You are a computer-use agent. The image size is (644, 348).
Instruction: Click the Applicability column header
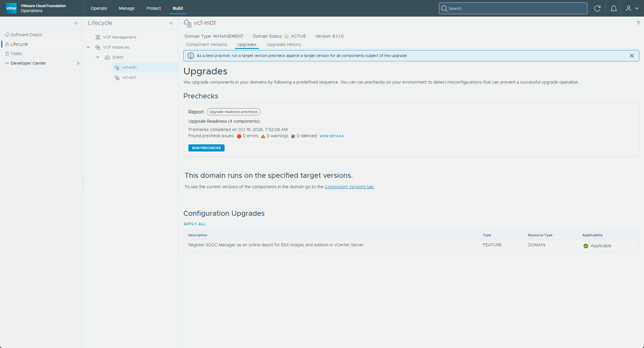pyautogui.click(x=592, y=235)
